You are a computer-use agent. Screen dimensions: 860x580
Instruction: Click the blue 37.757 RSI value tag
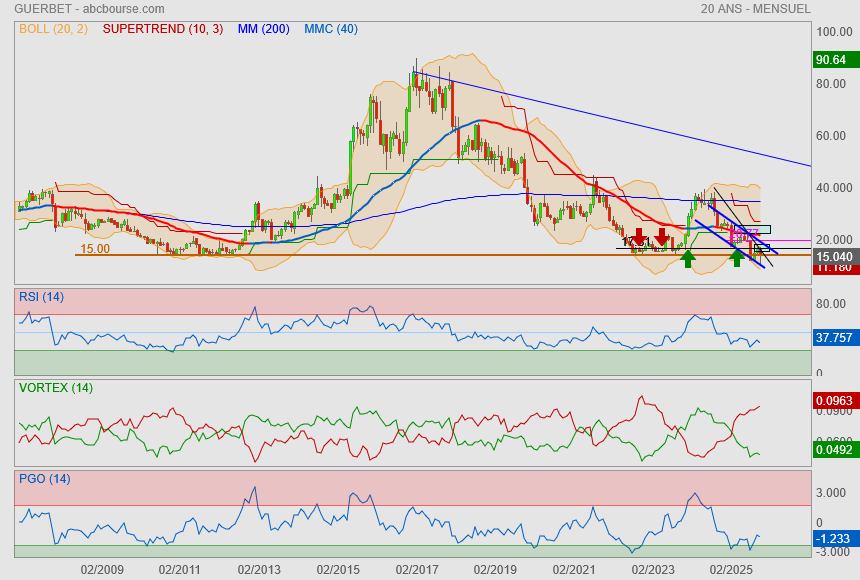[x=832, y=338]
